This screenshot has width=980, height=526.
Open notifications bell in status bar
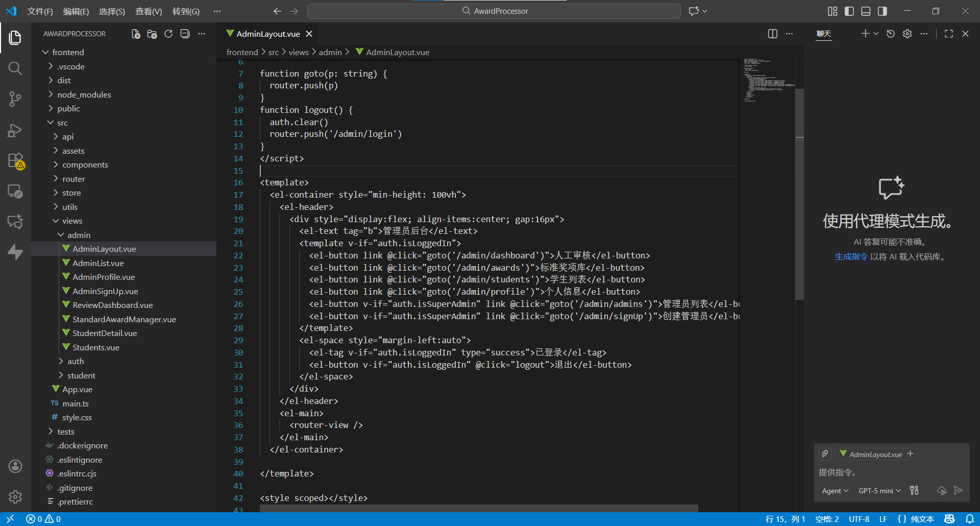[x=970, y=519]
